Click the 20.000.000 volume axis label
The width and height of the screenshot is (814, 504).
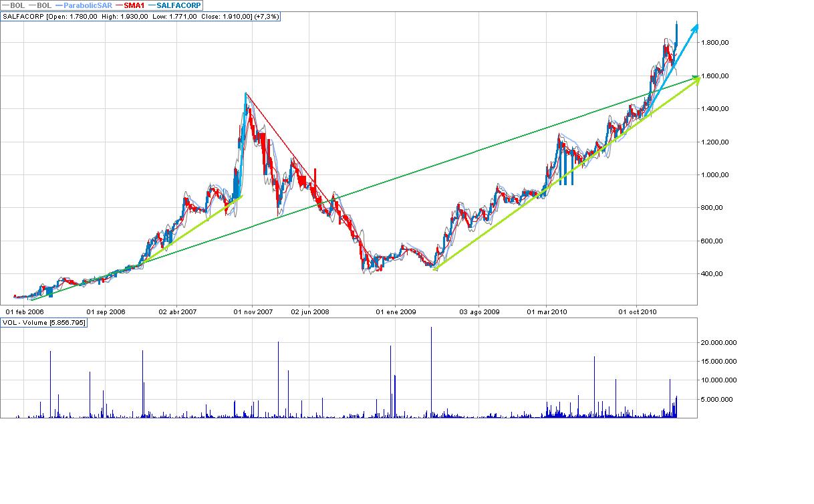pyautogui.click(x=718, y=342)
